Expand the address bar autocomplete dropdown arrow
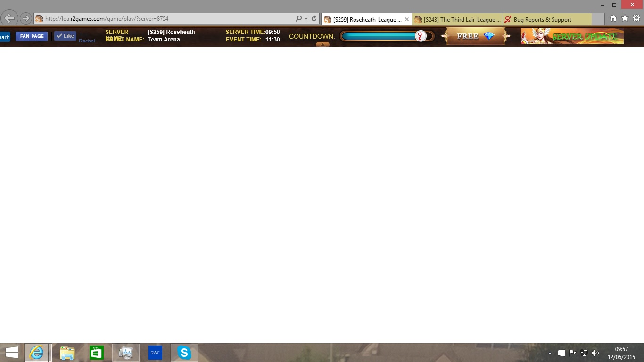Screen dimensions: 644x362 [306, 19]
